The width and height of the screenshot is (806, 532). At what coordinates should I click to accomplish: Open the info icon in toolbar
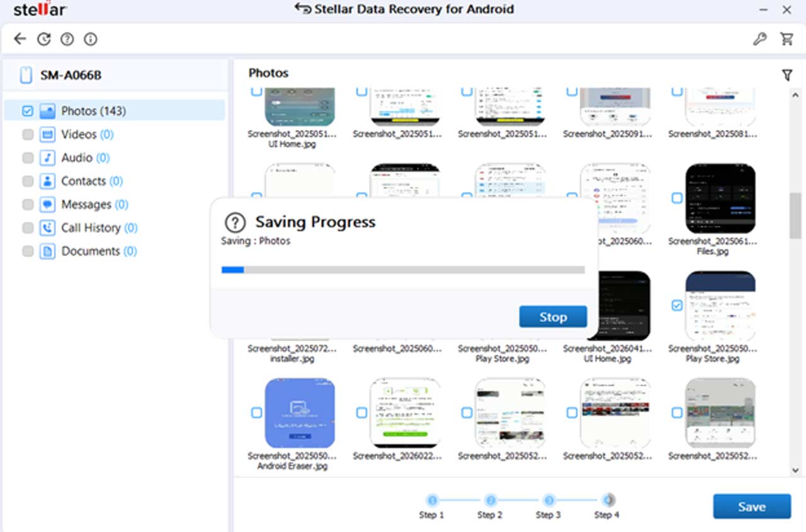click(91, 39)
